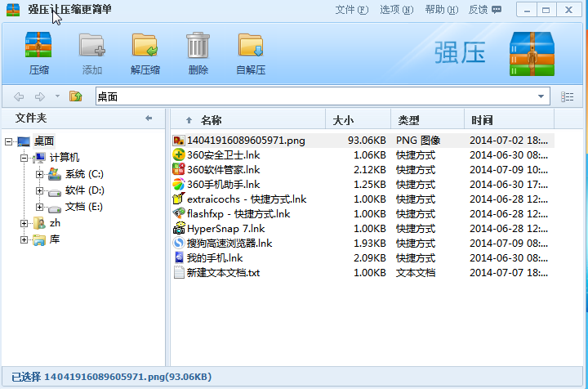The image size is (588, 389).
Task: Open the 文件(F) menu
Action: click(351, 9)
